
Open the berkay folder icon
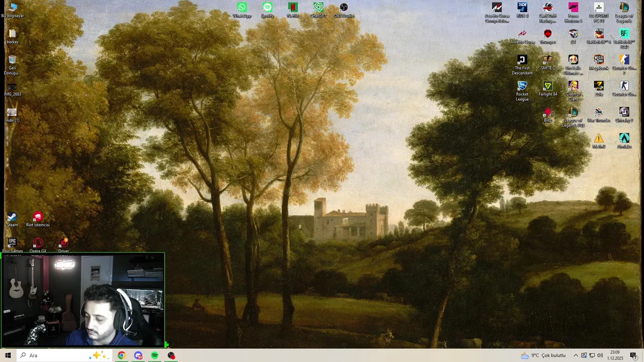point(12,37)
